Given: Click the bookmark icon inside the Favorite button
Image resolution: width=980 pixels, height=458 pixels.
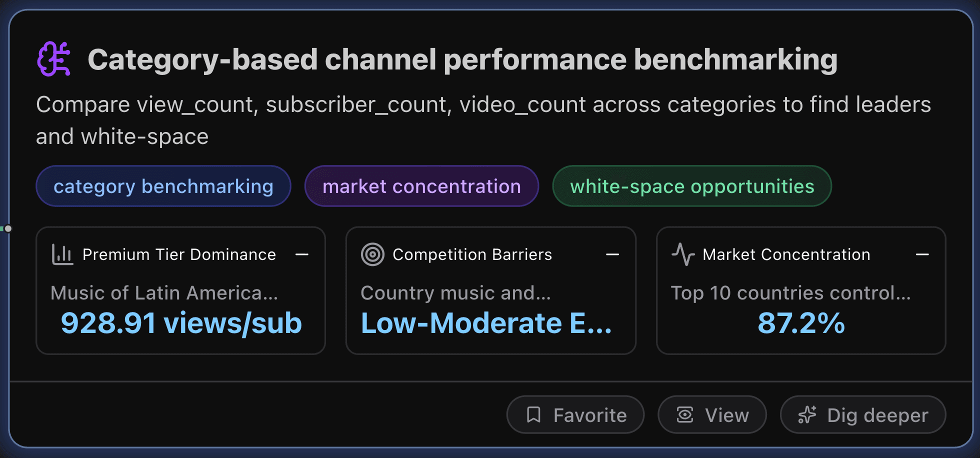Looking at the screenshot, I should (534, 414).
